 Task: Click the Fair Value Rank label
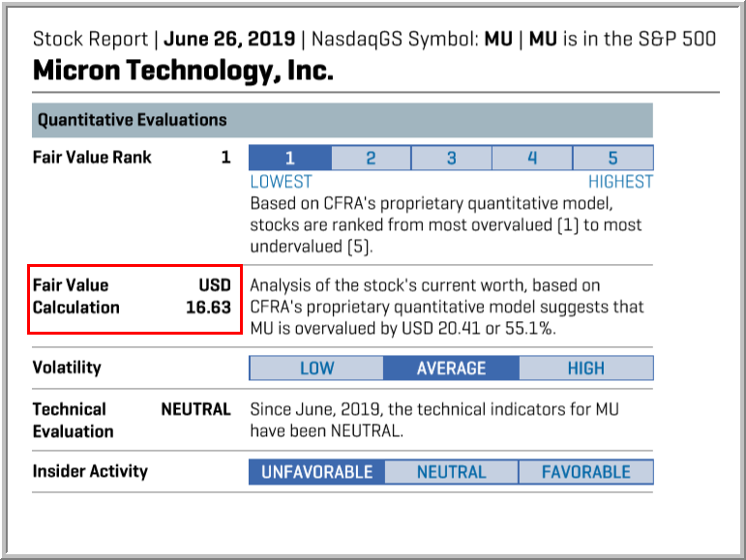click(x=92, y=158)
